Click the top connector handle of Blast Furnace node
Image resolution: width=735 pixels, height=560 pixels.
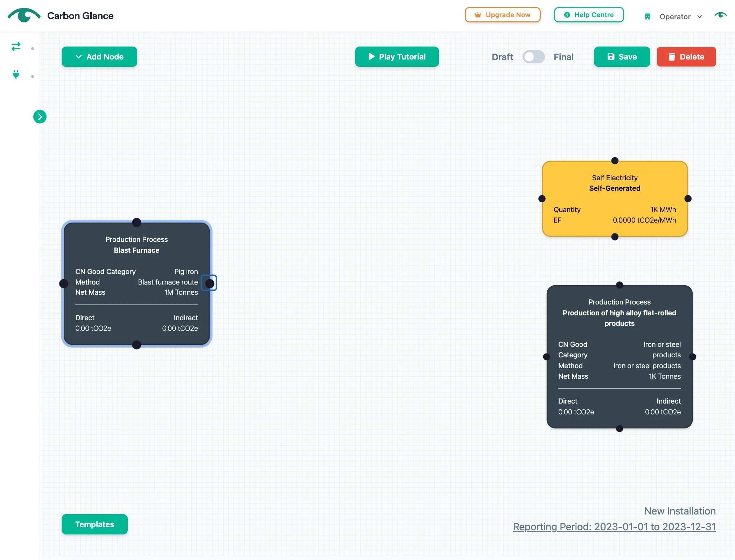coord(137,222)
